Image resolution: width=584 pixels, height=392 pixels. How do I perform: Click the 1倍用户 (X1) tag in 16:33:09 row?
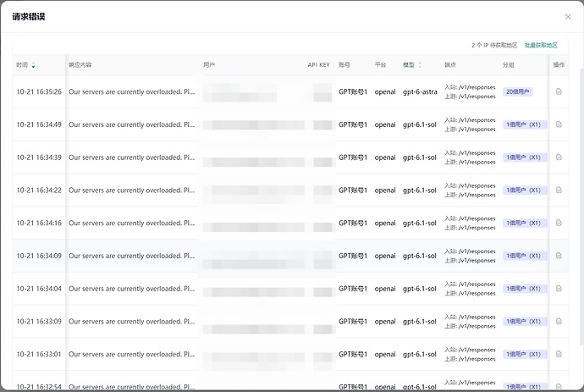point(525,321)
